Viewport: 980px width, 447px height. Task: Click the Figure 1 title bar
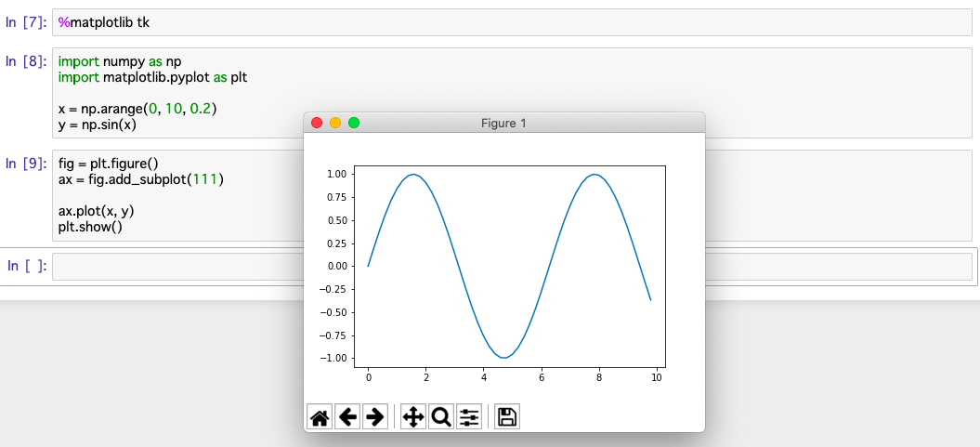[503, 124]
